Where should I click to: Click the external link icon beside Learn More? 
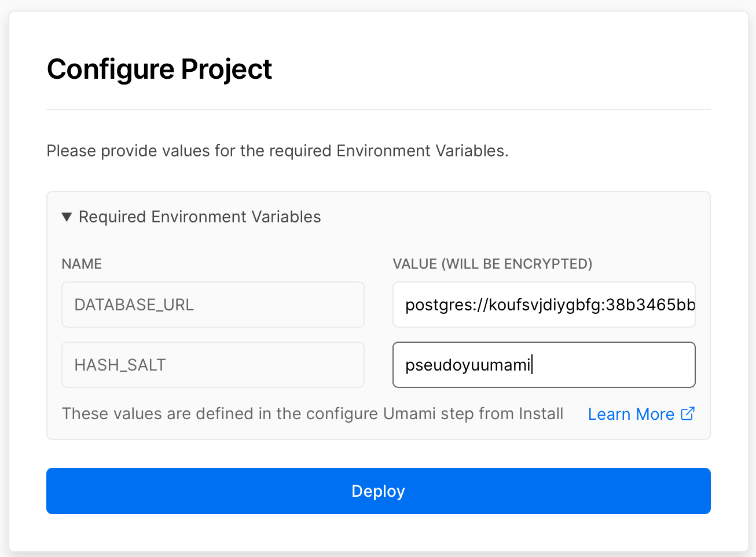click(688, 413)
